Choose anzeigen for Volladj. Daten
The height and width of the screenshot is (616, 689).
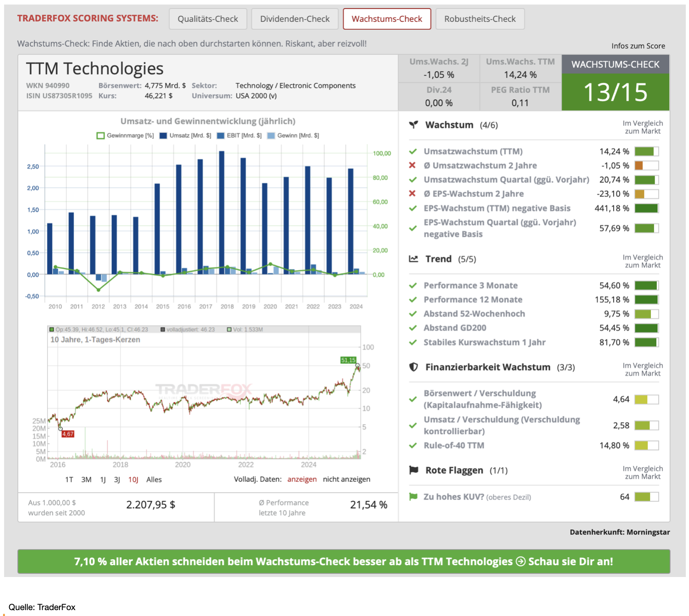tap(302, 479)
